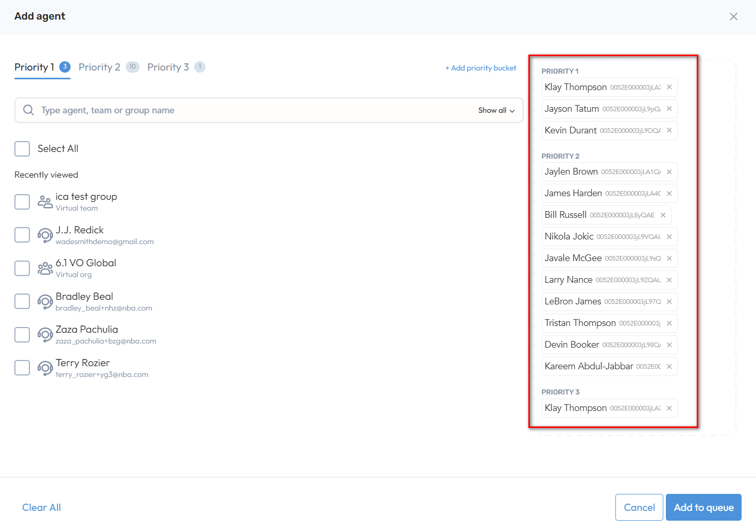This screenshot has height=532, width=756.
Task: Select the J.J. Redick checkbox
Action: (x=22, y=235)
